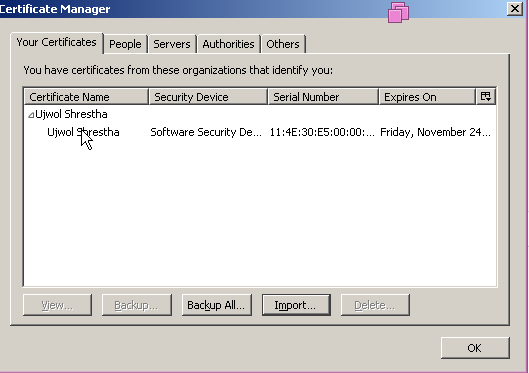This screenshot has width=529, height=373.
Task: Select the Ujwol Shrestha certificate child row
Action: [x=260, y=132]
